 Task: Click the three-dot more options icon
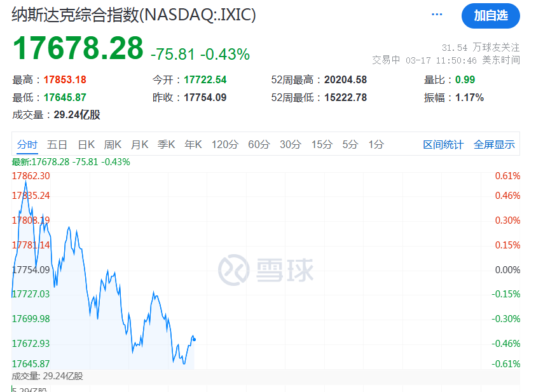pos(436,14)
